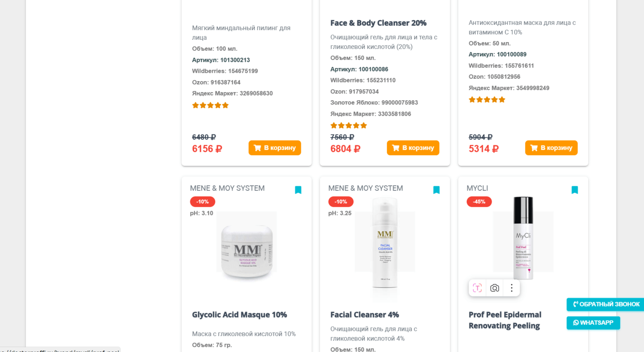Bookmark the Glycolic Acid Masque 10% product
The height and width of the screenshot is (352, 644).
[x=298, y=190]
